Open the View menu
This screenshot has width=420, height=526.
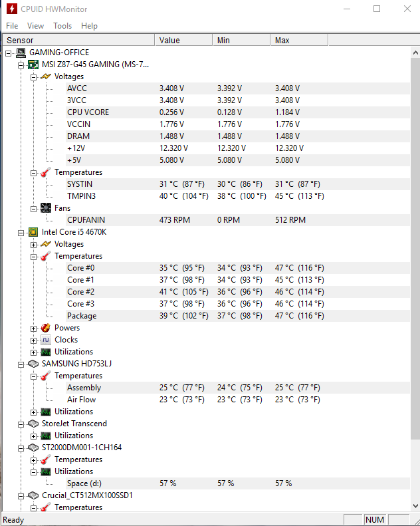[35, 26]
